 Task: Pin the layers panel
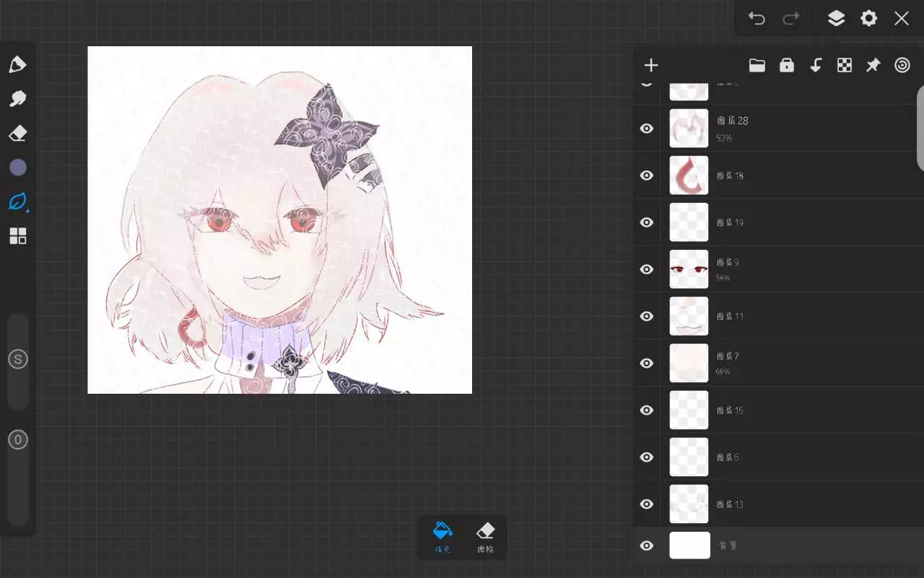[873, 66]
